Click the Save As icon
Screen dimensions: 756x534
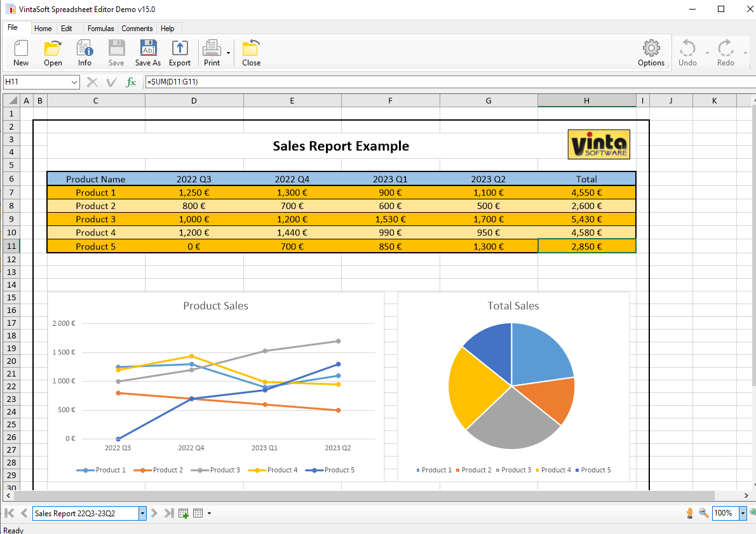148,53
